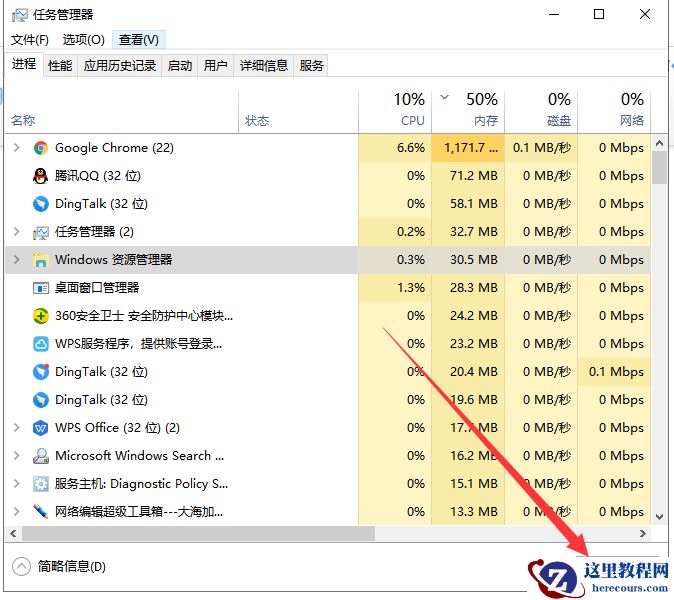Screen dimensions: 674x600
Task: Sort processes by the 内存 column
Action: [x=468, y=111]
